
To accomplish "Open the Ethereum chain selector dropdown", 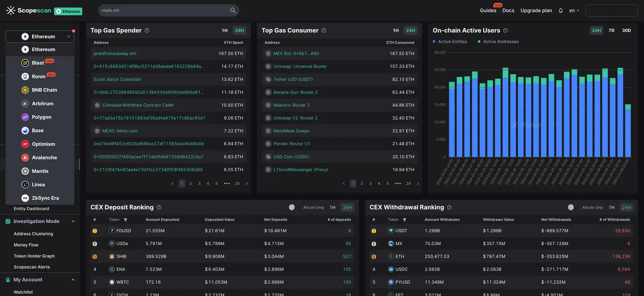I will click(x=40, y=37).
